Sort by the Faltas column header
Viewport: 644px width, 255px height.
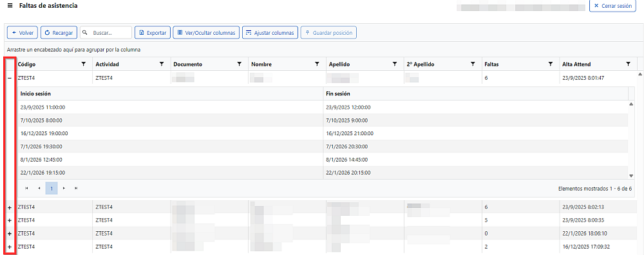pos(491,64)
